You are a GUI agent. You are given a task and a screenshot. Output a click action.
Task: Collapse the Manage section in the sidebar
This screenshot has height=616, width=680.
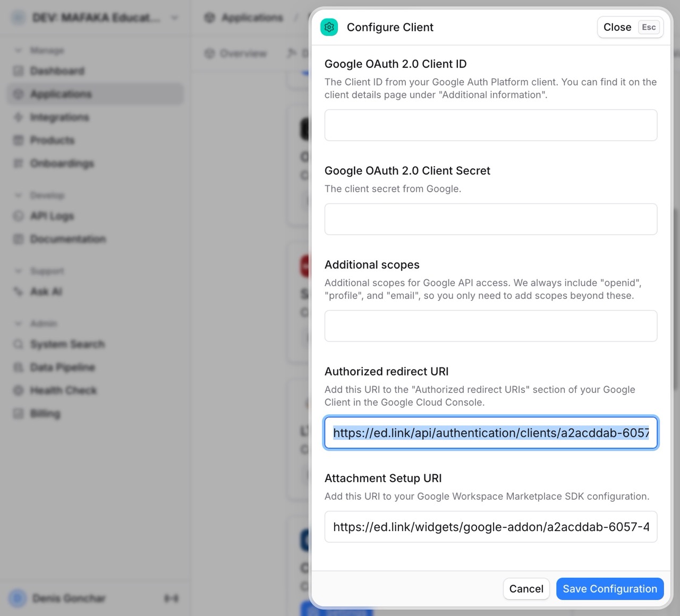pos(19,50)
